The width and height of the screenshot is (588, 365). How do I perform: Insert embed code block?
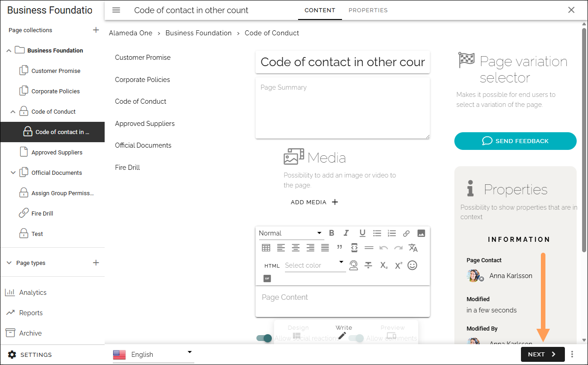tap(354, 248)
